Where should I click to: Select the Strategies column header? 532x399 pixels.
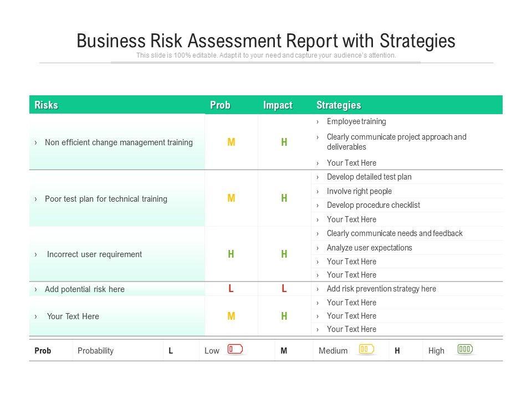pyautogui.click(x=339, y=105)
